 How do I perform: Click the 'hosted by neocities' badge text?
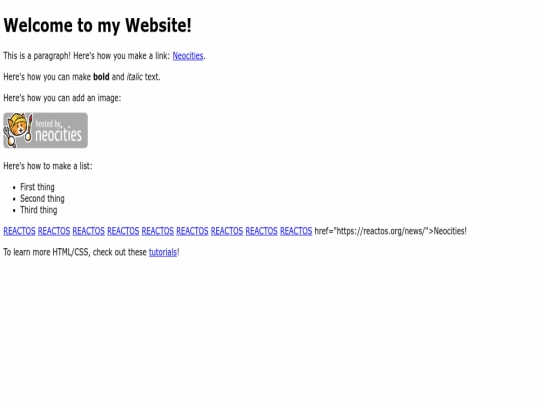[59, 131]
